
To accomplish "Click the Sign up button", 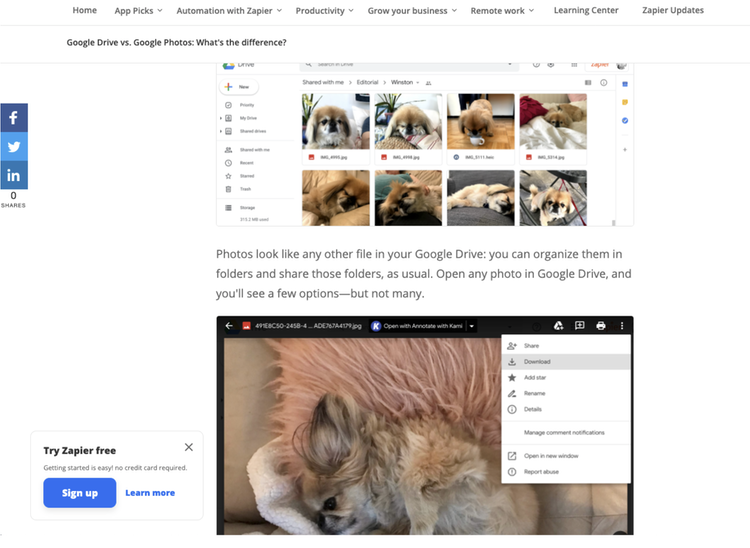I will (x=79, y=493).
